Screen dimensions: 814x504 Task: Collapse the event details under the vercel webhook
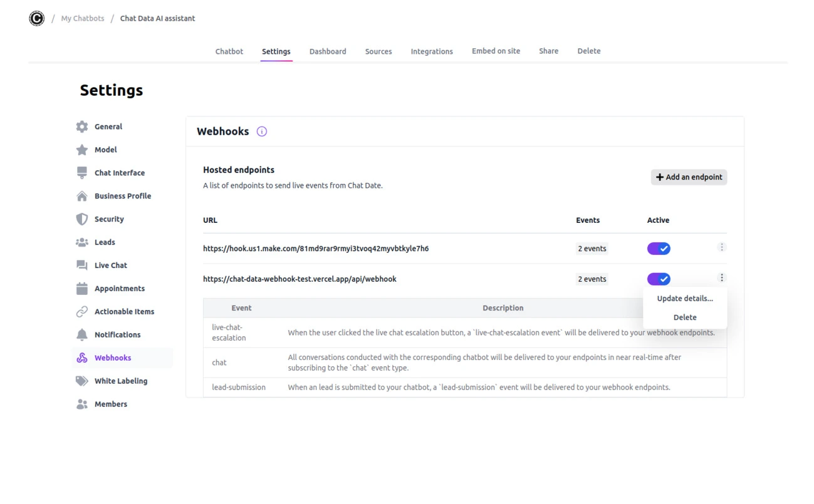(300, 279)
